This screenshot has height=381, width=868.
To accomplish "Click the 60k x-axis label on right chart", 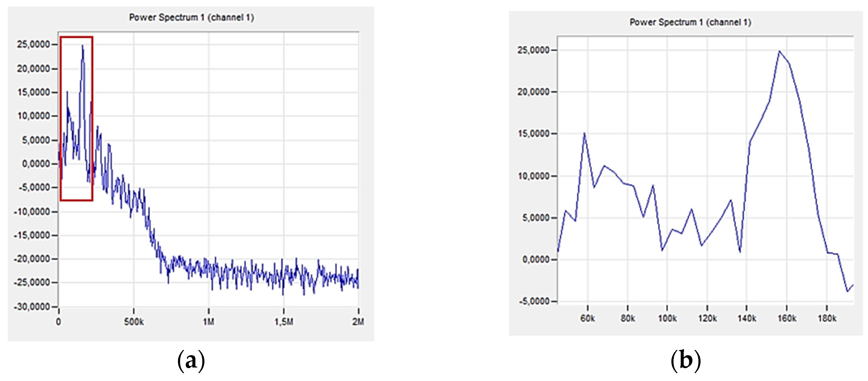I will 588,318.
